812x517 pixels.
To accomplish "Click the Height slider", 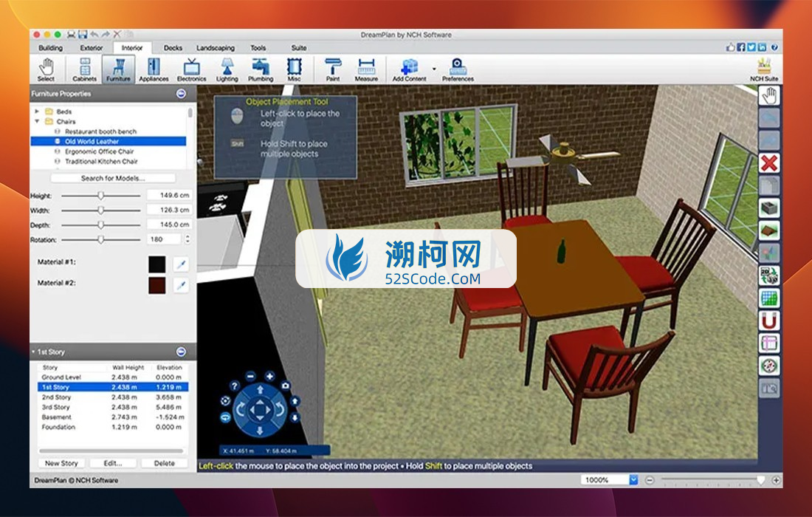I will pyautogui.click(x=101, y=195).
